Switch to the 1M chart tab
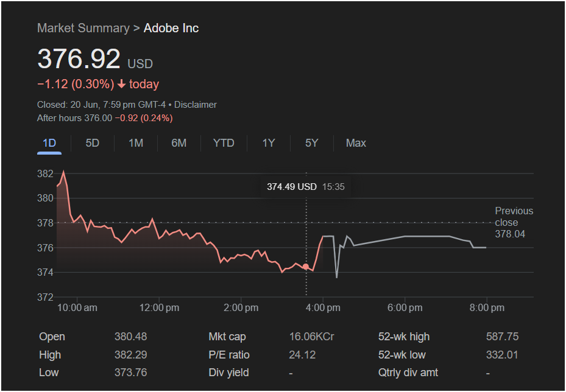This screenshot has width=566, height=392. point(136,143)
